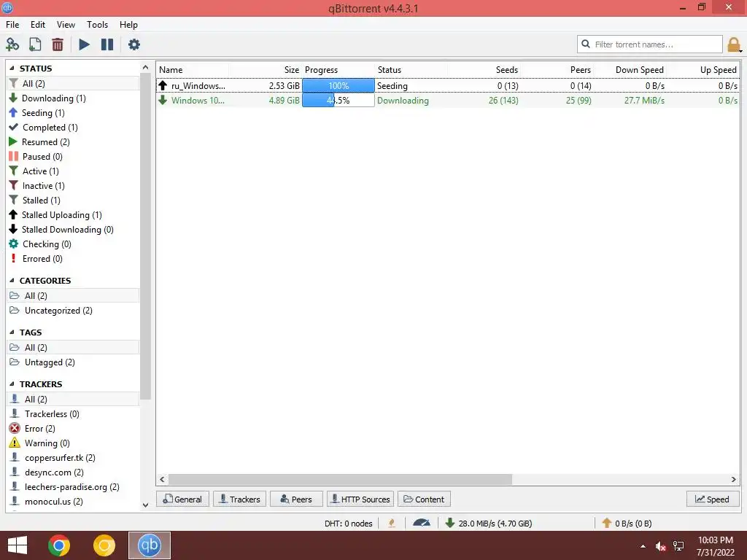Collapse the CATEGORIES section
Viewport: 747px width, 560px height.
[x=12, y=281]
